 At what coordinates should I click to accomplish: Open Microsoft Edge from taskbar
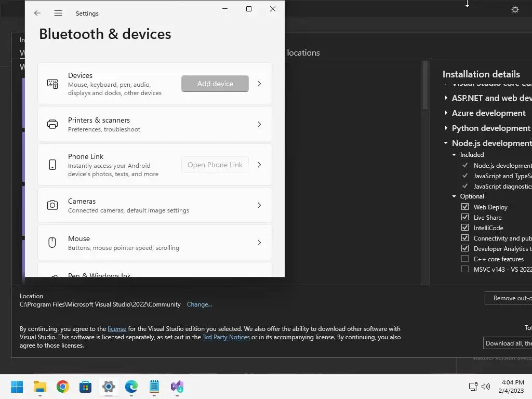point(131,387)
